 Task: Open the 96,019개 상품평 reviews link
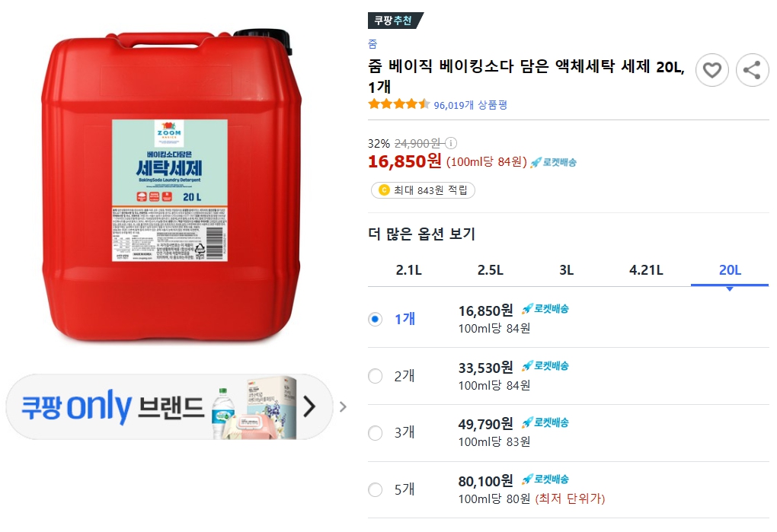pyautogui.click(x=470, y=105)
